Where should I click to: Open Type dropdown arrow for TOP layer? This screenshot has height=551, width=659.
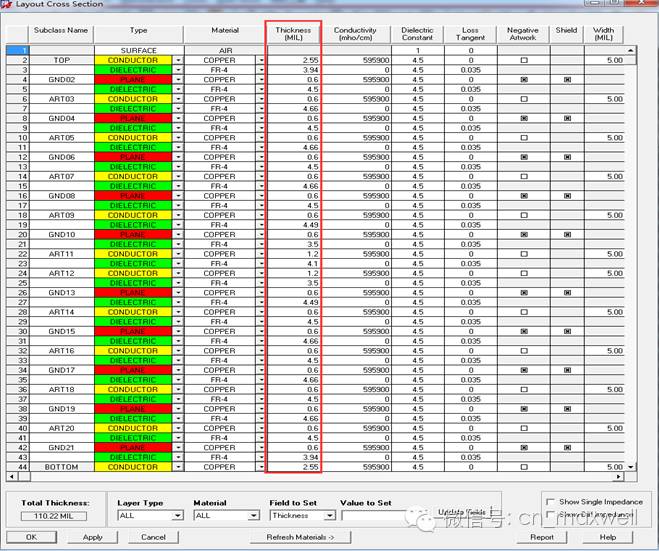(x=178, y=61)
